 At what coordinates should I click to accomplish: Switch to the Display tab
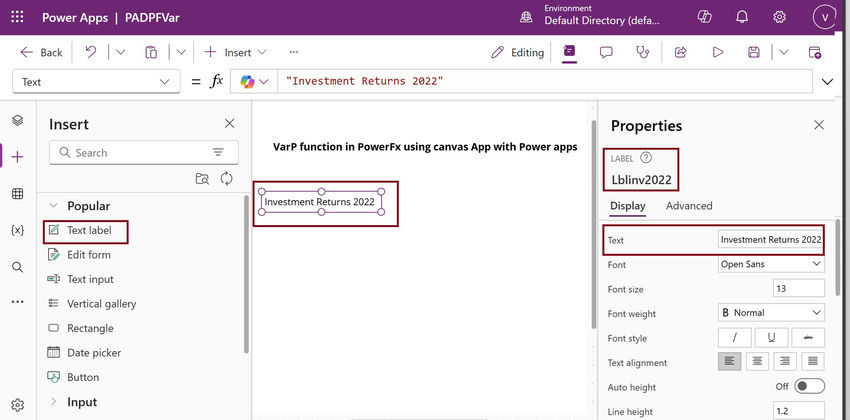click(x=628, y=206)
